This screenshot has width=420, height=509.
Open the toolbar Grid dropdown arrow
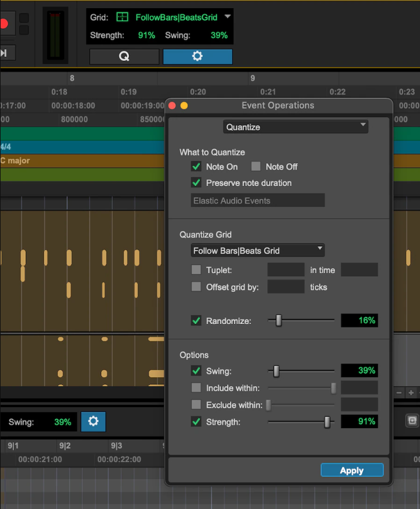pyautogui.click(x=228, y=17)
